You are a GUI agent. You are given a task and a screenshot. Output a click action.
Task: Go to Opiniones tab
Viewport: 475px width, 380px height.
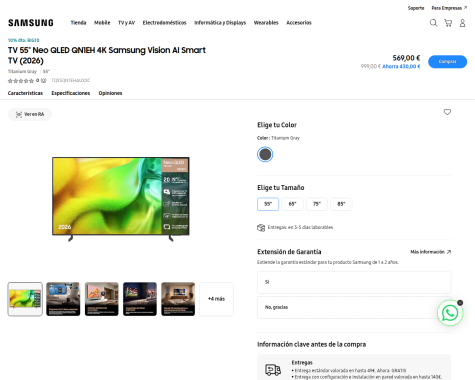point(110,93)
